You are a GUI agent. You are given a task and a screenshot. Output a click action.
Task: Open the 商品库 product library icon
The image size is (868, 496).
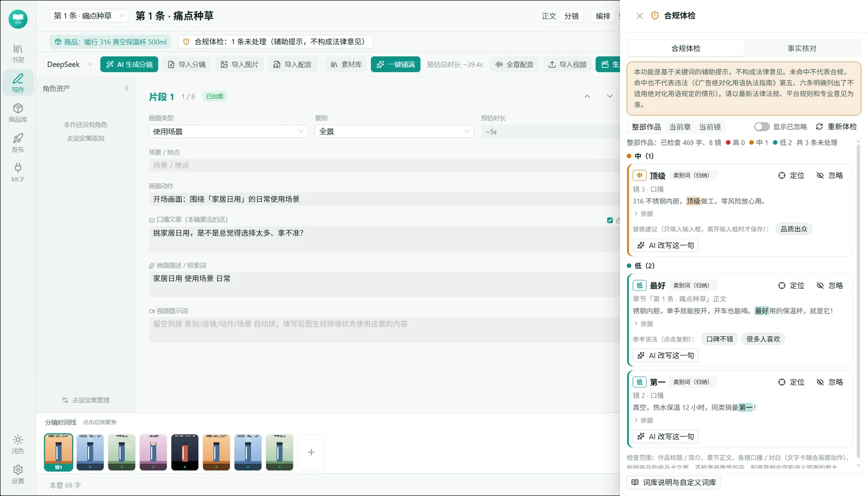pos(18,113)
